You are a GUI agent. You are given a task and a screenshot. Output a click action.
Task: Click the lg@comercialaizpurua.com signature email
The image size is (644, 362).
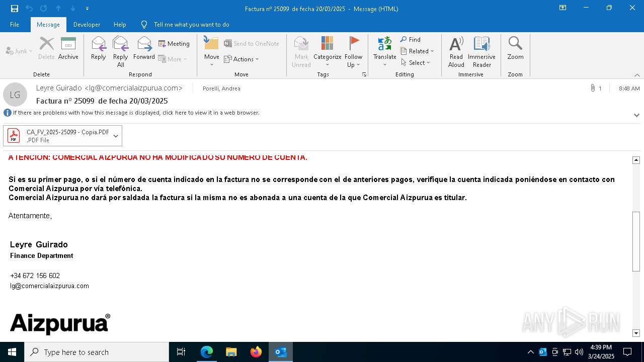pyautogui.click(x=49, y=286)
